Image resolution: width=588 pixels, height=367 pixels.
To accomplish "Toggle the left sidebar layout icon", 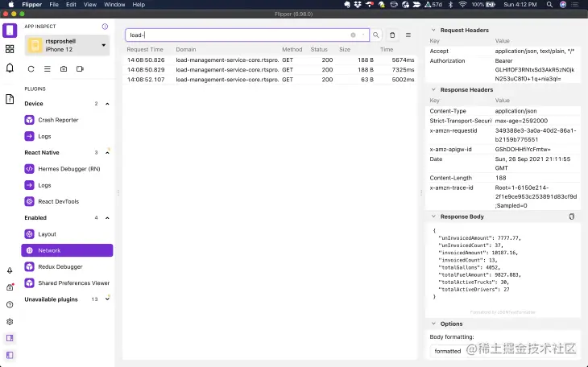I will click(10, 355).
